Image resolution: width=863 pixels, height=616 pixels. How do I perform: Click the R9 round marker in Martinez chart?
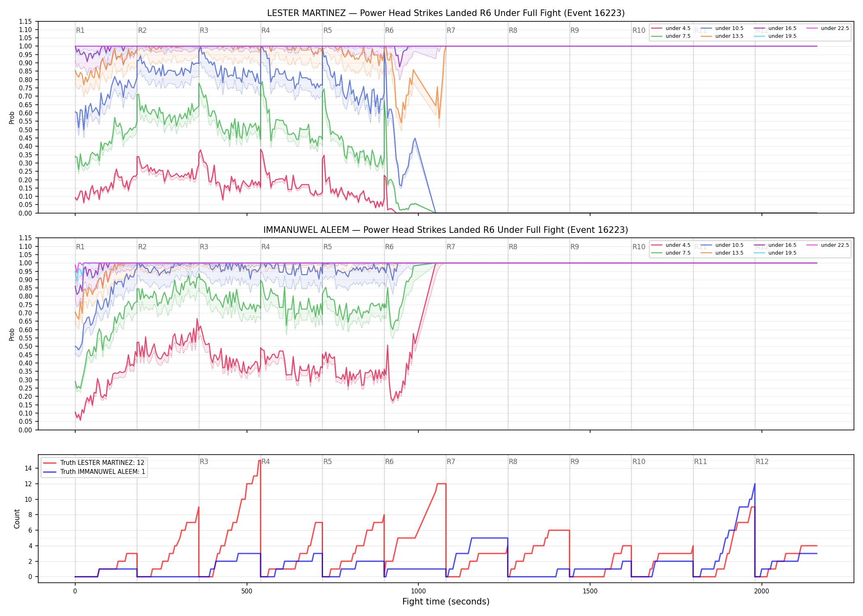(575, 30)
